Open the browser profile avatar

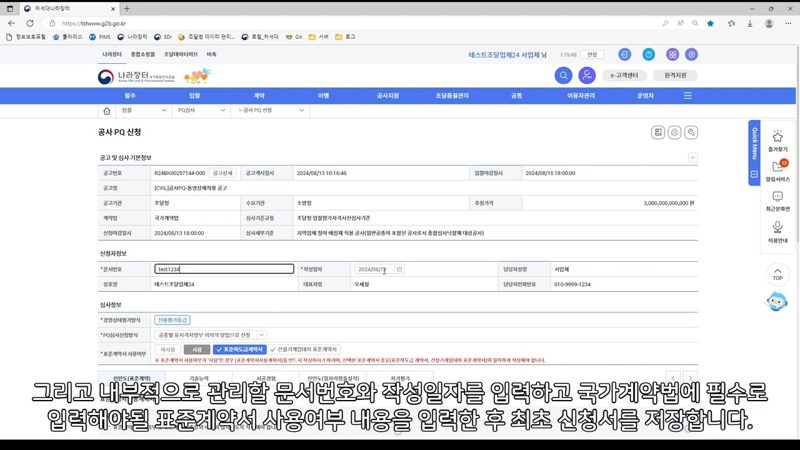[769, 23]
